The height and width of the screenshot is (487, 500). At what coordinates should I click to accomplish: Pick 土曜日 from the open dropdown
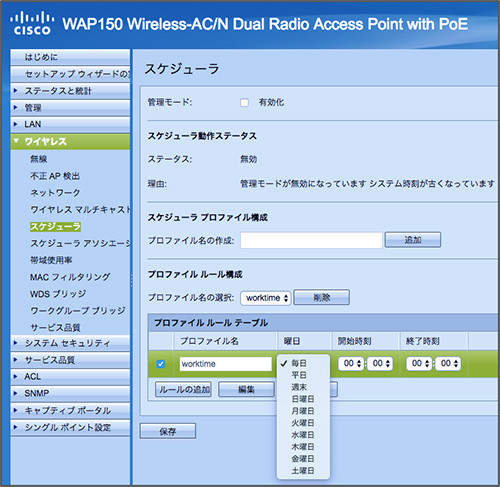coord(303,471)
